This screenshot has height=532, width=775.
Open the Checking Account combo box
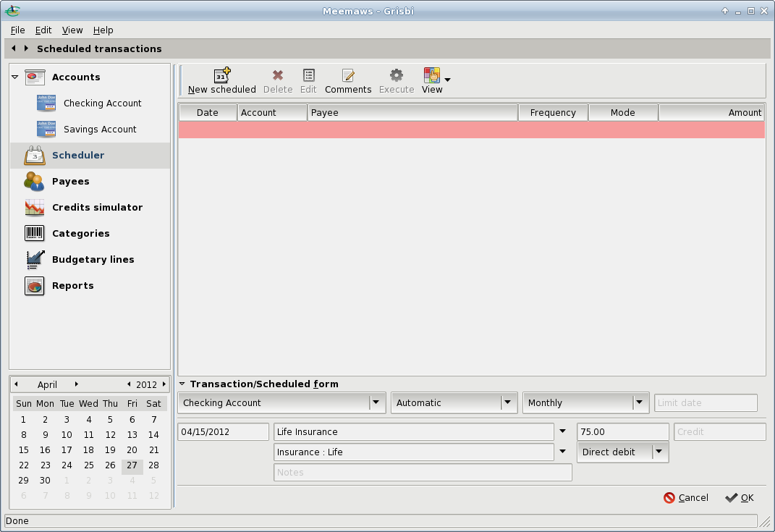click(x=281, y=403)
